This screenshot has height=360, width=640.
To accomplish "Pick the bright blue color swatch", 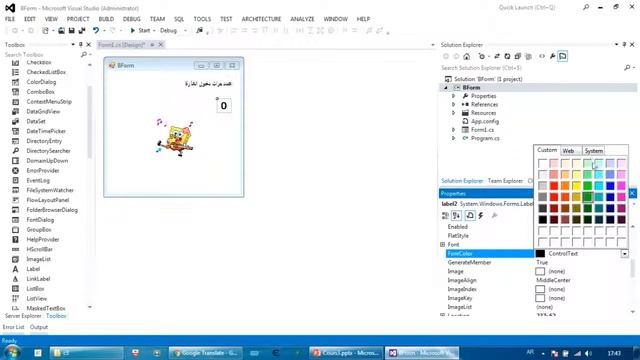I will pos(610,186).
